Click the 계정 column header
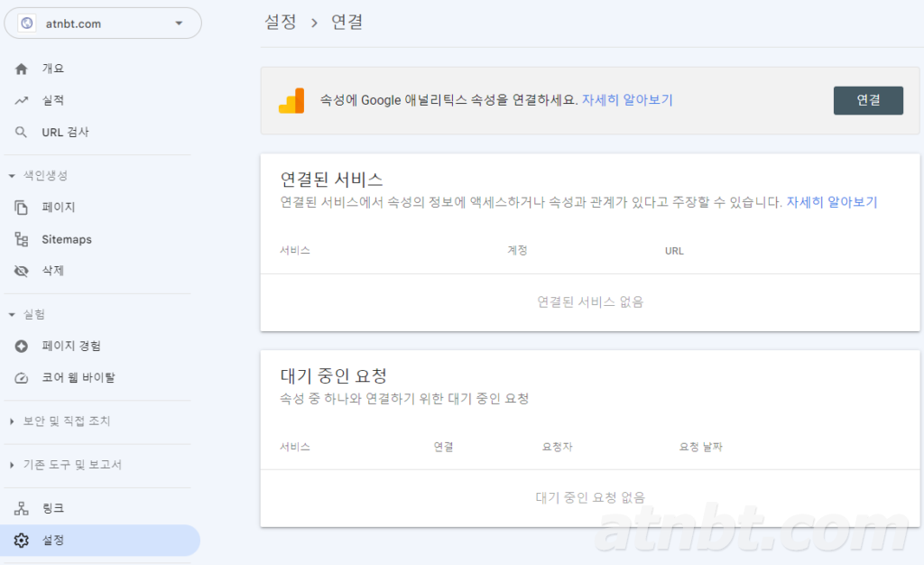 (x=517, y=250)
